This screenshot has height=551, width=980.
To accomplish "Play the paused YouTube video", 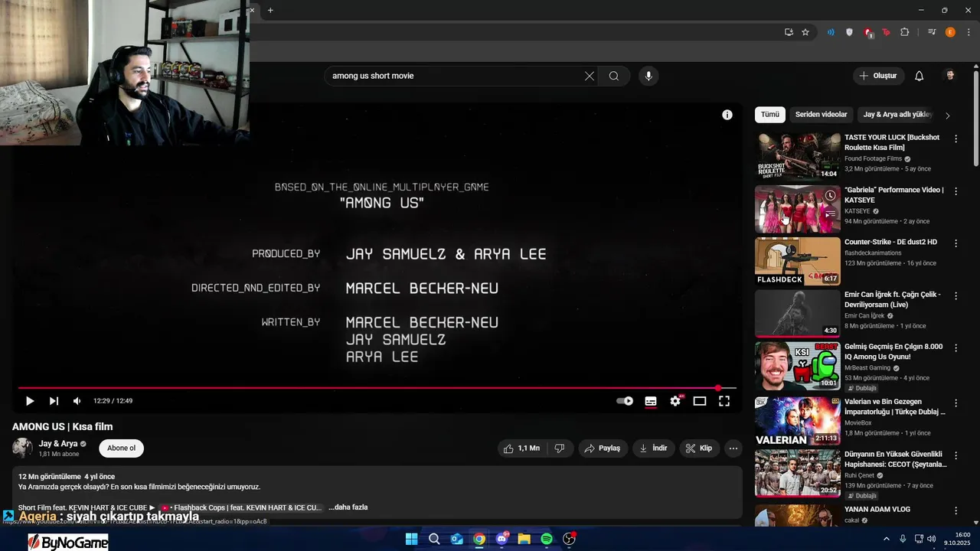I will (30, 401).
